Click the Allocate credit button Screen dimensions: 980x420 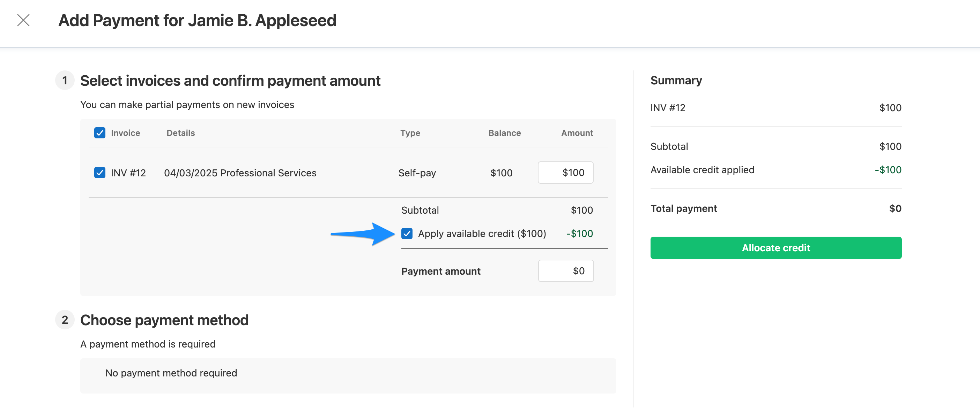(x=776, y=247)
